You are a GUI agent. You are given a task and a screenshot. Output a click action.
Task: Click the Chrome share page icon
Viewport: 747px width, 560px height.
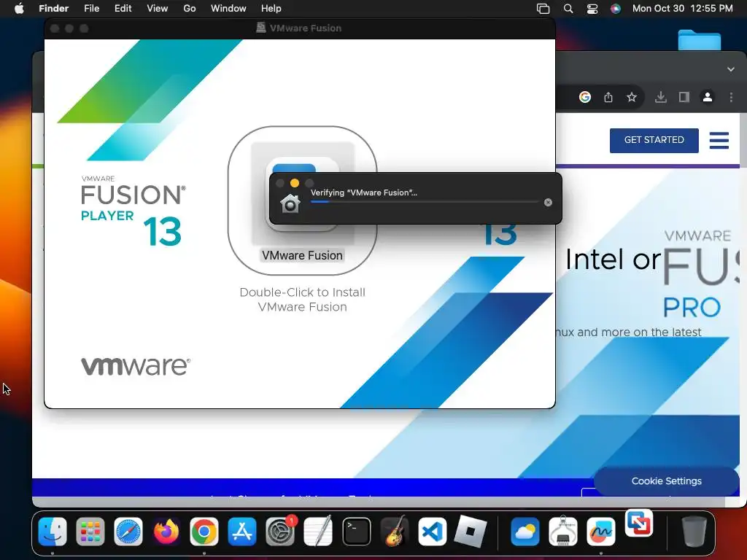608,97
